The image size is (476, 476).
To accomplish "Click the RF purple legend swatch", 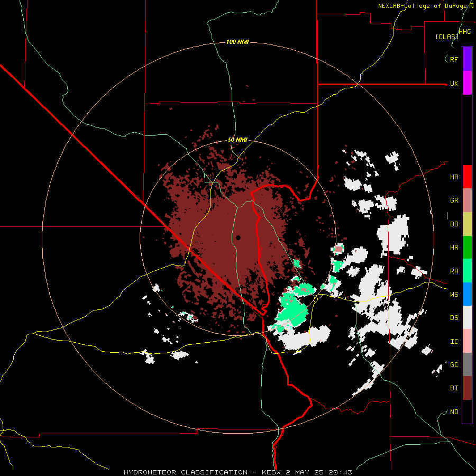I will pos(467,59).
